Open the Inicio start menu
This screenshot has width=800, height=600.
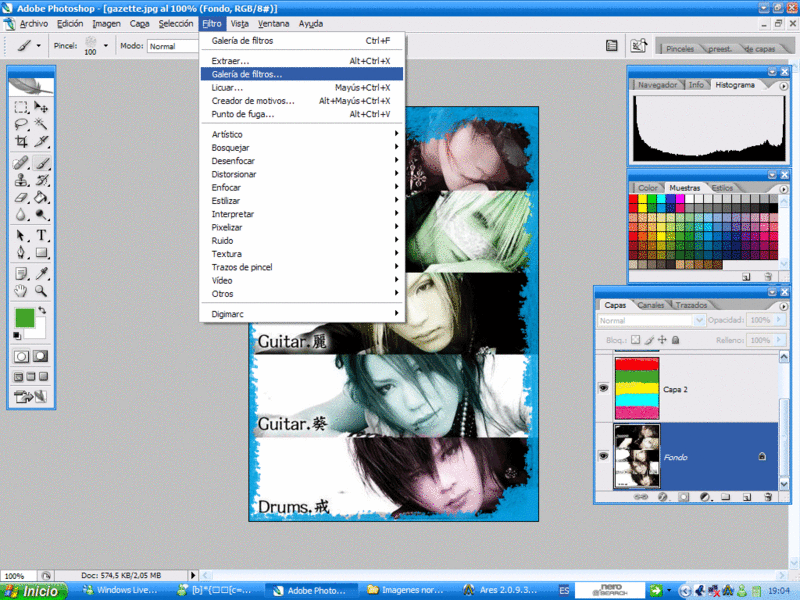point(34,591)
